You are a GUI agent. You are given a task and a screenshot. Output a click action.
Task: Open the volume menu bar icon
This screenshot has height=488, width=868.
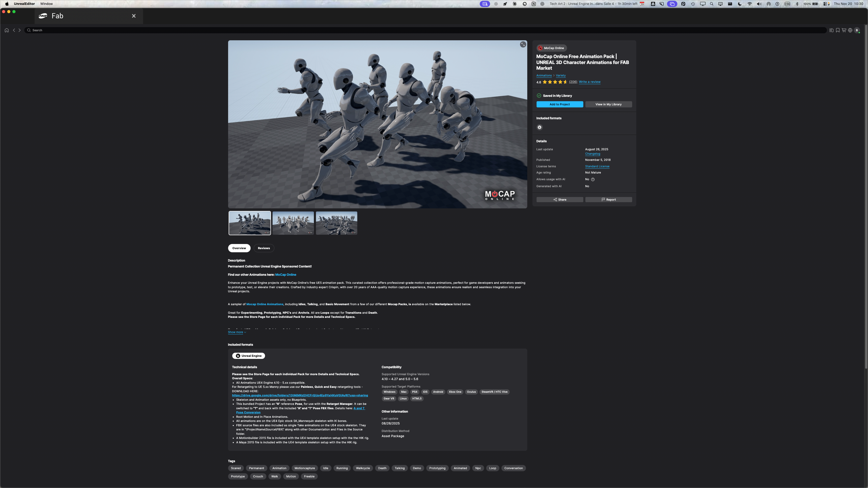click(759, 4)
